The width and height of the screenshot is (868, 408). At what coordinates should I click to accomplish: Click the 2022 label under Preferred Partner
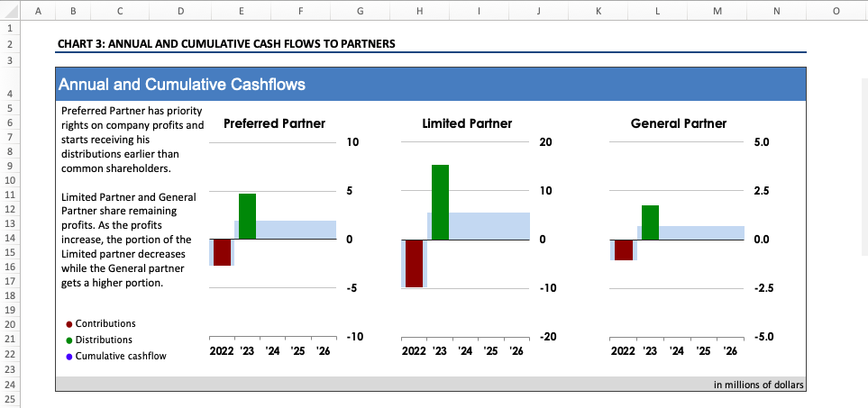pyautogui.click(x=224, y=351)
